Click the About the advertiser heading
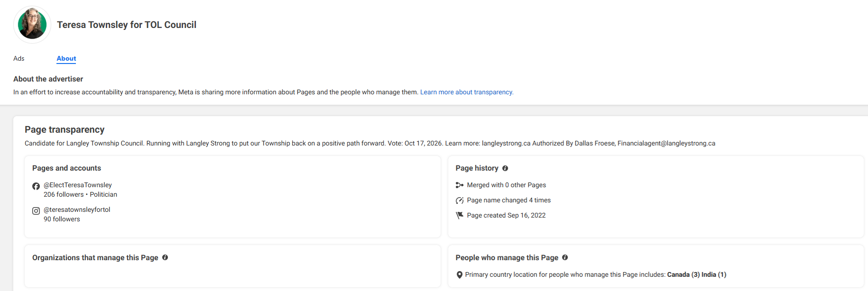Viewport: 868px width, 291px height. point(48,79)
